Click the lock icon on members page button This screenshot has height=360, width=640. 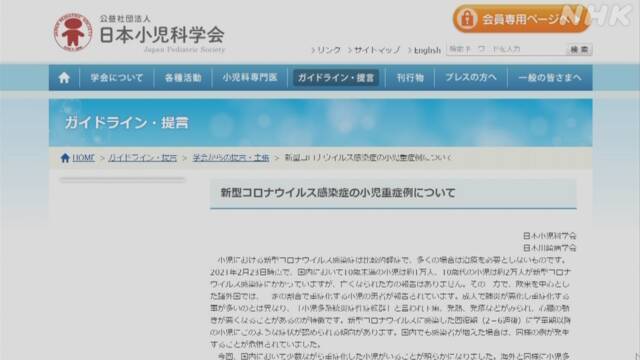click(x=467, y=19)
